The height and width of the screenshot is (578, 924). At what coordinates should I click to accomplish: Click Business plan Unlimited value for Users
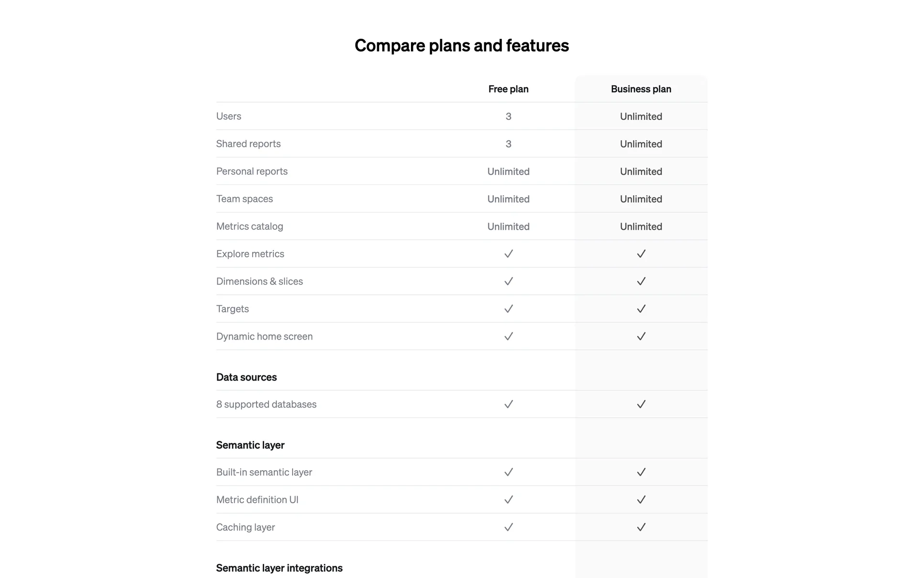641,117
